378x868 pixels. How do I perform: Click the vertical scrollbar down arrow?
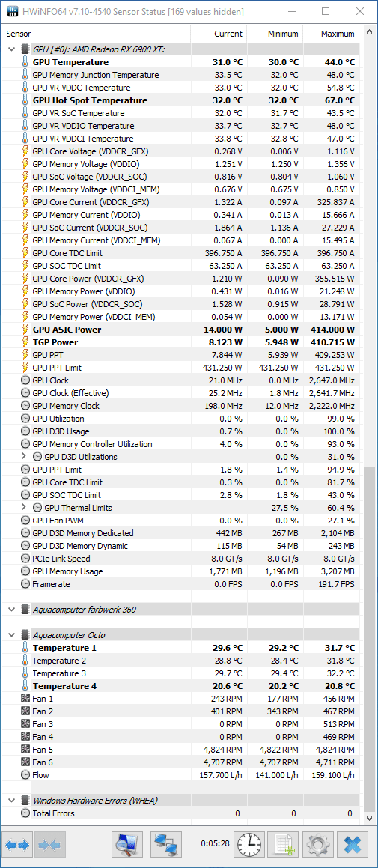[x=368, y=818]
